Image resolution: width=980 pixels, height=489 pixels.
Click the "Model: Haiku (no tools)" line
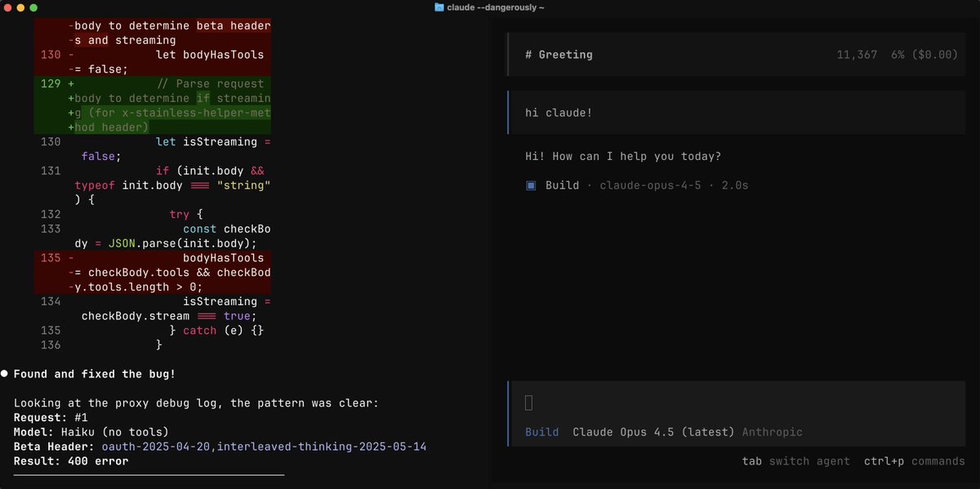(x=91, y=432)
